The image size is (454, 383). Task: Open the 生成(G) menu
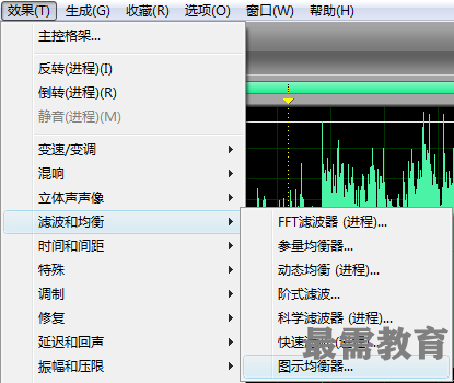tap(87, 11)
